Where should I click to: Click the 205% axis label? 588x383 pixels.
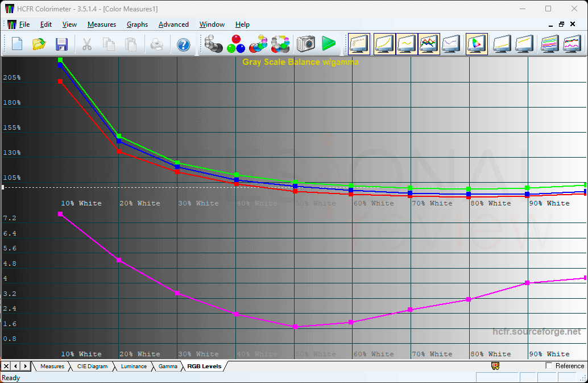tap(12, 77)
